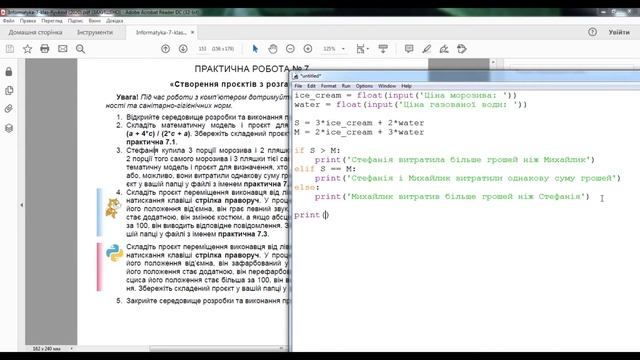Click the 'elif S == M:' line
640x360 pixels.
point(325,169)
